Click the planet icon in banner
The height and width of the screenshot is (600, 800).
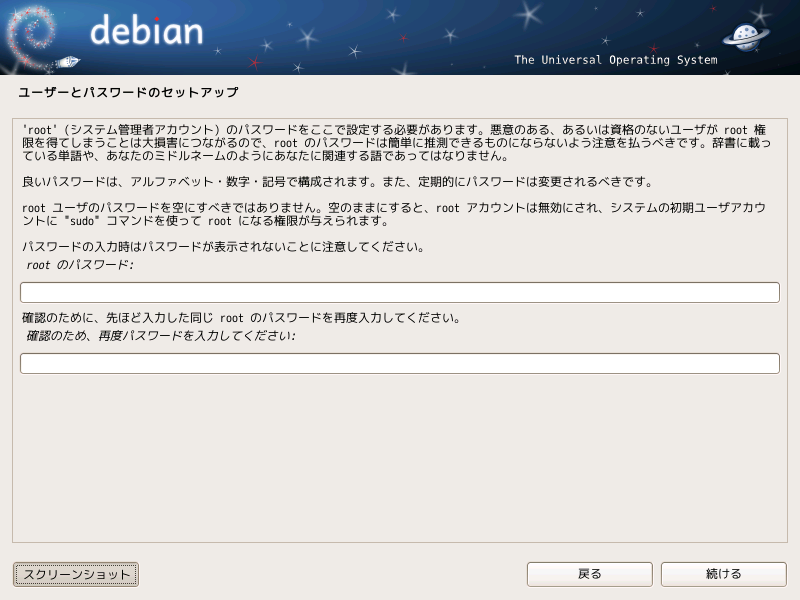[745, 37]
